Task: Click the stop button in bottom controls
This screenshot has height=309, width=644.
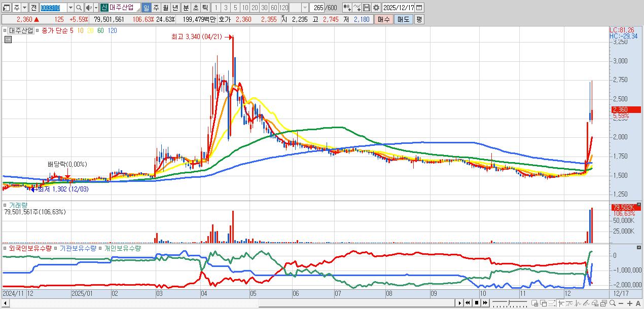Action: pos(477,303)
